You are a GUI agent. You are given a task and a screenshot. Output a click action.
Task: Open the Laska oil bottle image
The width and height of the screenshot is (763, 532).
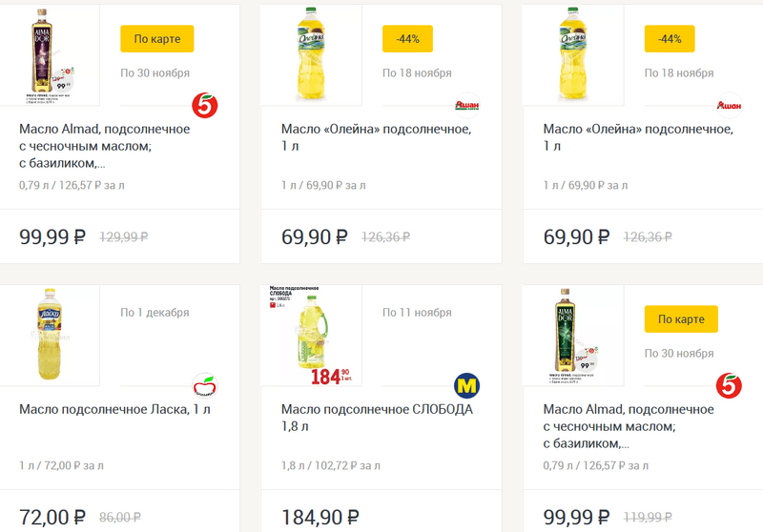coord(49,334)
